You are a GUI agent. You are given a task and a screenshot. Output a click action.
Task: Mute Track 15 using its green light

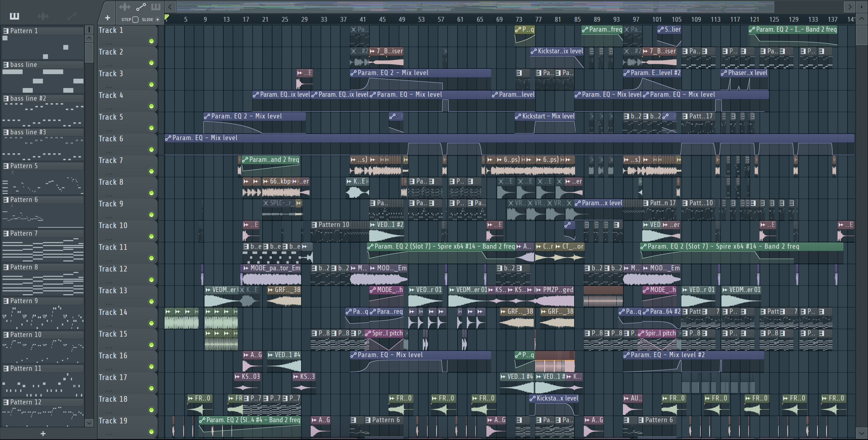(151, 345)
